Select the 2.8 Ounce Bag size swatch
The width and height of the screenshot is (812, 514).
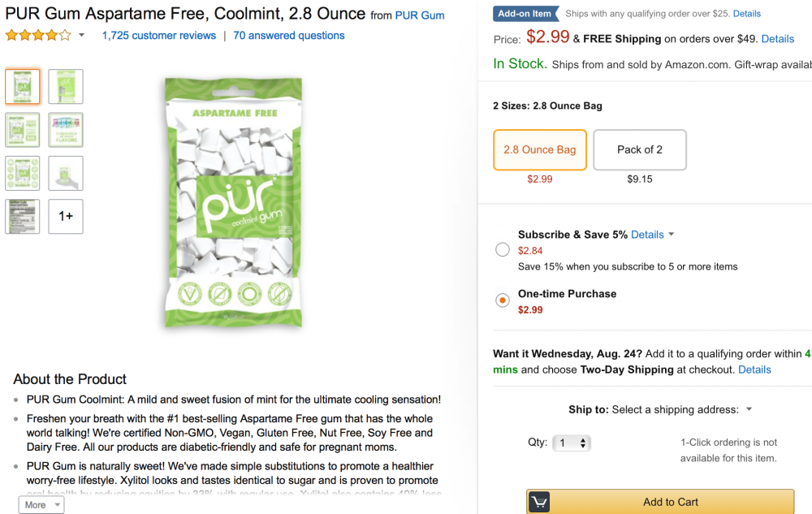540,149
